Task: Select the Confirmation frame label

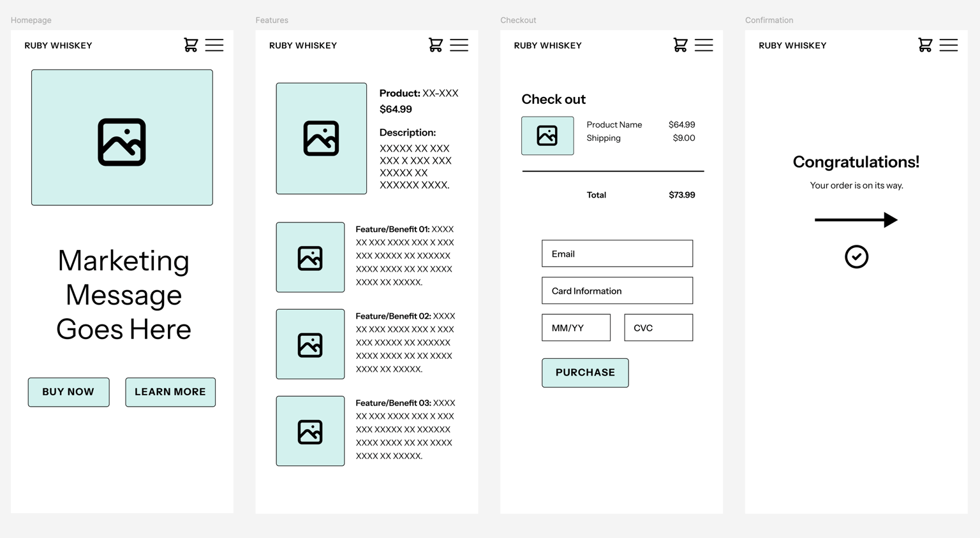Action: coord(769,20)
